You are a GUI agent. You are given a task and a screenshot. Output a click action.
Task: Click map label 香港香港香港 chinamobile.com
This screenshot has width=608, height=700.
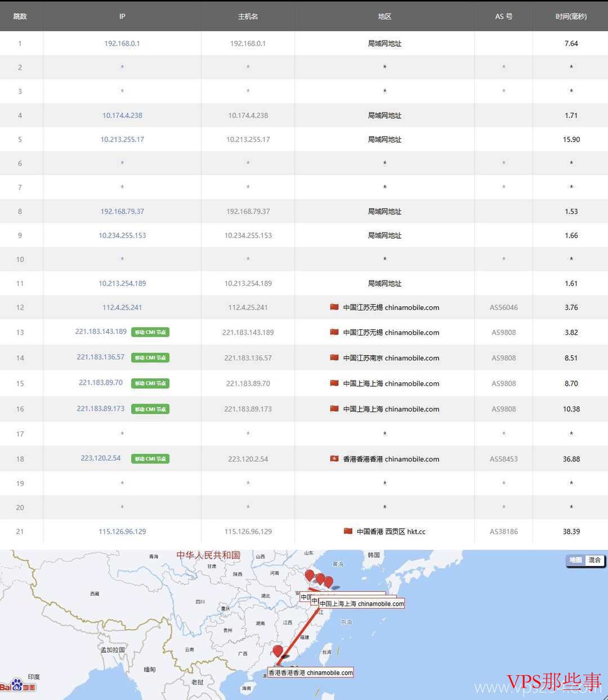point(310,672)
